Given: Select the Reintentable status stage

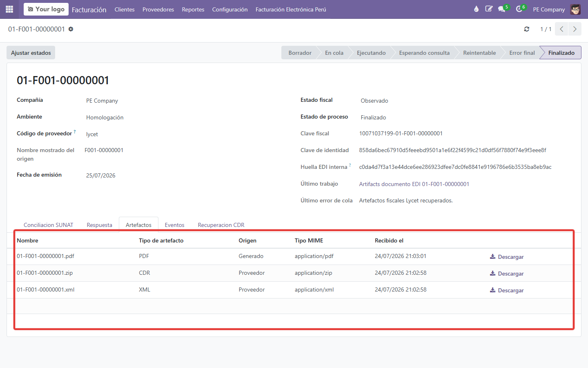Looking at the screenshot, I should 479,53.
